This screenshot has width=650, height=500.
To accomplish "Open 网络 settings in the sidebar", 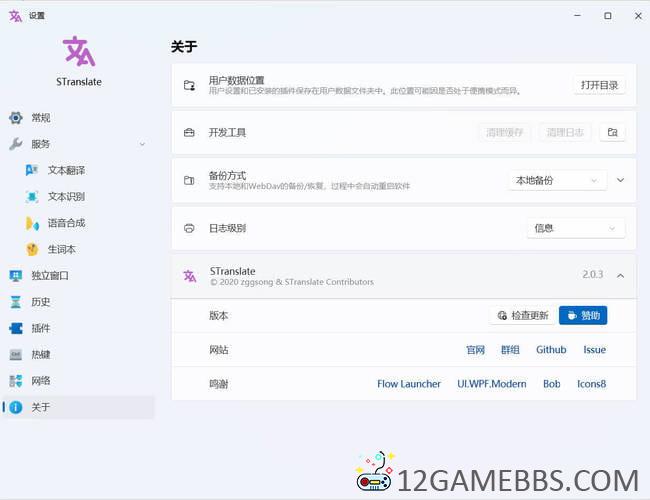I will [40, 381].
